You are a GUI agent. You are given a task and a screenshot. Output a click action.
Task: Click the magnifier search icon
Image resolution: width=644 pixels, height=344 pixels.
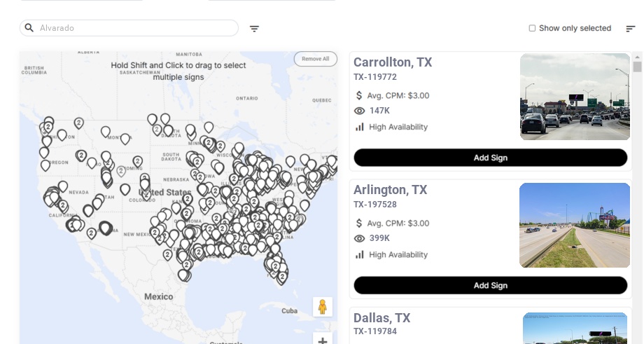click(x=29, y=28)
